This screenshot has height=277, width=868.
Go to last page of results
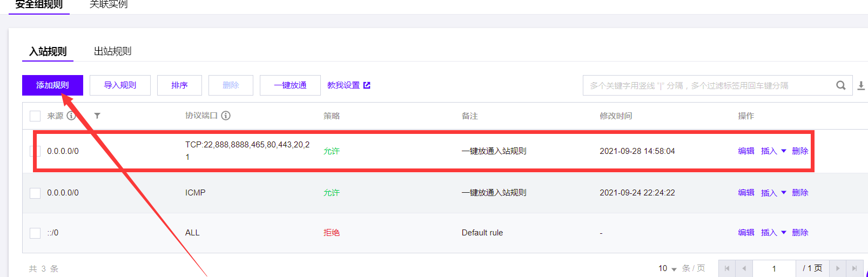854,268
